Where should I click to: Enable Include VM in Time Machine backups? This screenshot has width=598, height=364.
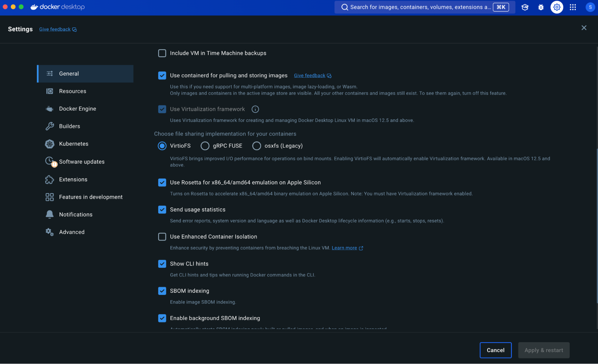click(x=162, y=53)
